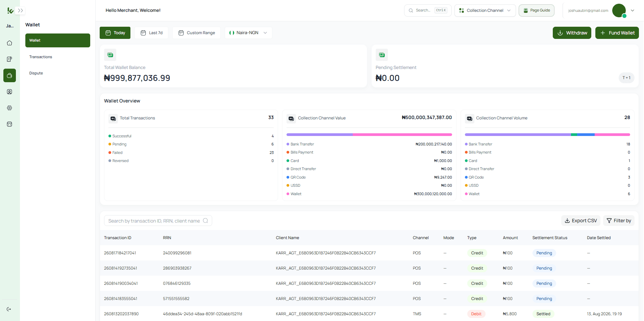Open the settings gear sidebar icon
644x321 pixels.
click(9, 108)
